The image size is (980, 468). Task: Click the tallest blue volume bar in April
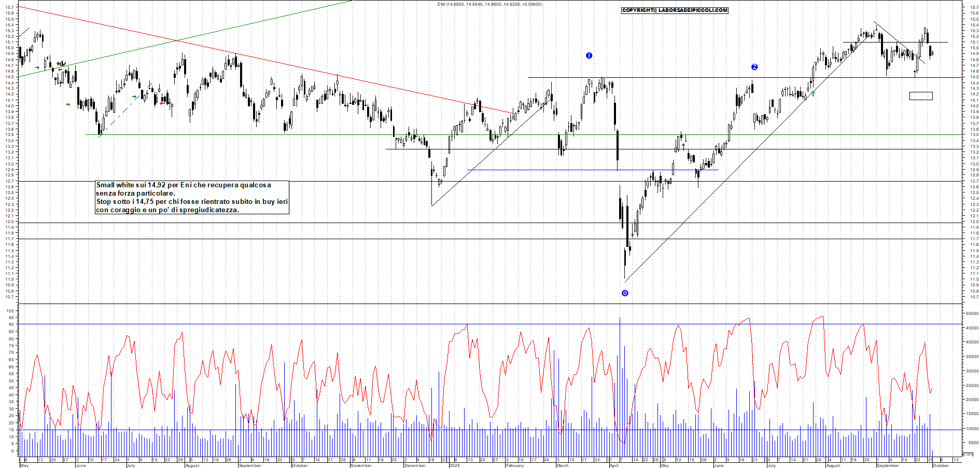(619, 384)
